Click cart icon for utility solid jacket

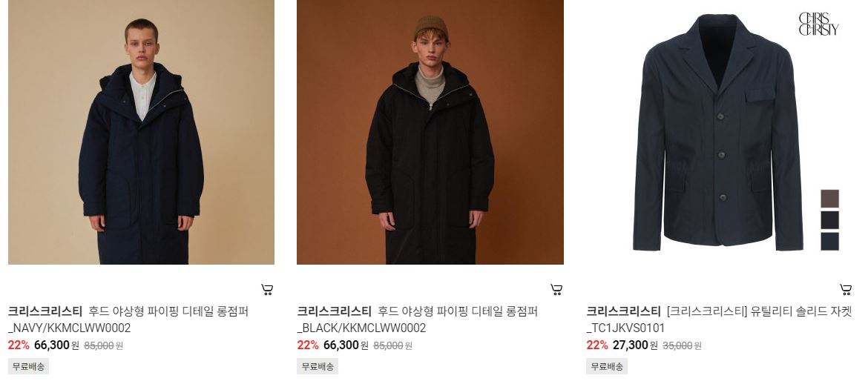[845, 289]
